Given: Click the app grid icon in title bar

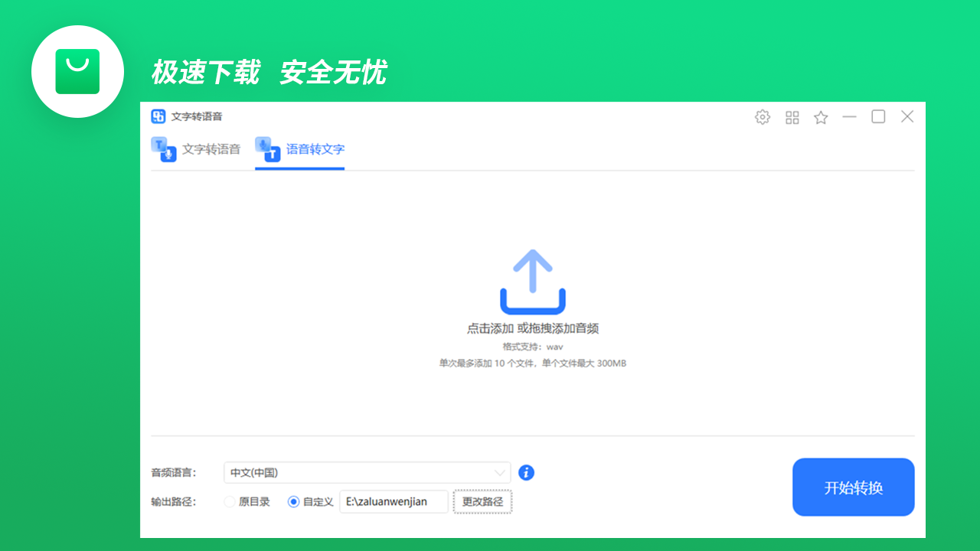Looking at the screenshot, I should 792,116.
